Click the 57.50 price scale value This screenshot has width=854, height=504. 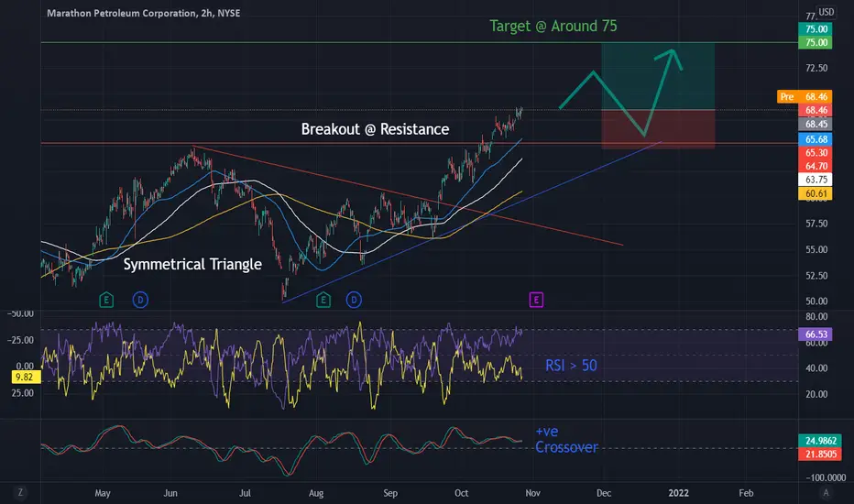(816, 224)
